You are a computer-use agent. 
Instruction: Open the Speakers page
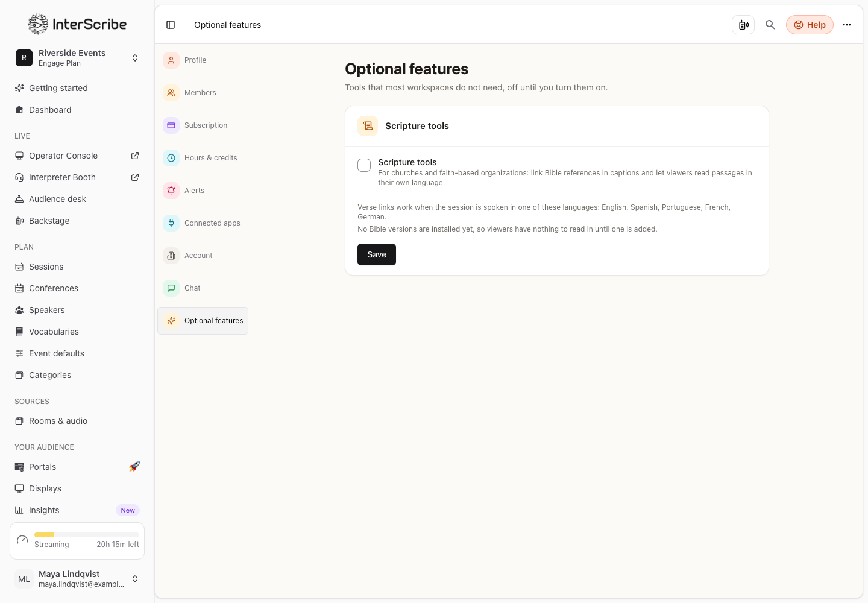point(77,310)
